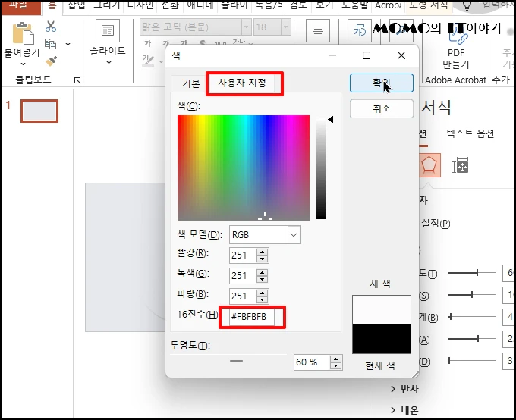Screen dimensions: 516x420
Task: Click the OK confirm button
Action: (382, 83)
